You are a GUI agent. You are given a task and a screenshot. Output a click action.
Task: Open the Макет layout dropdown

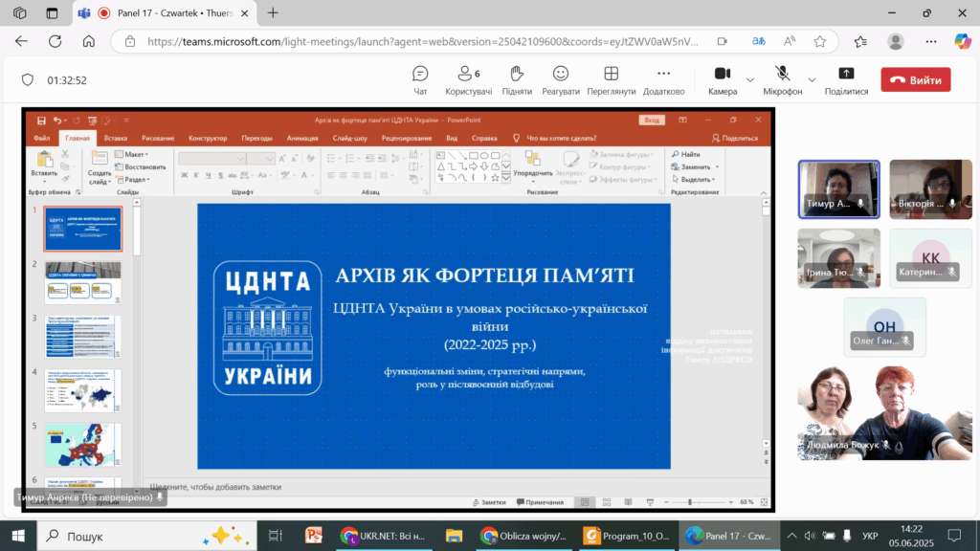(132, 154)
